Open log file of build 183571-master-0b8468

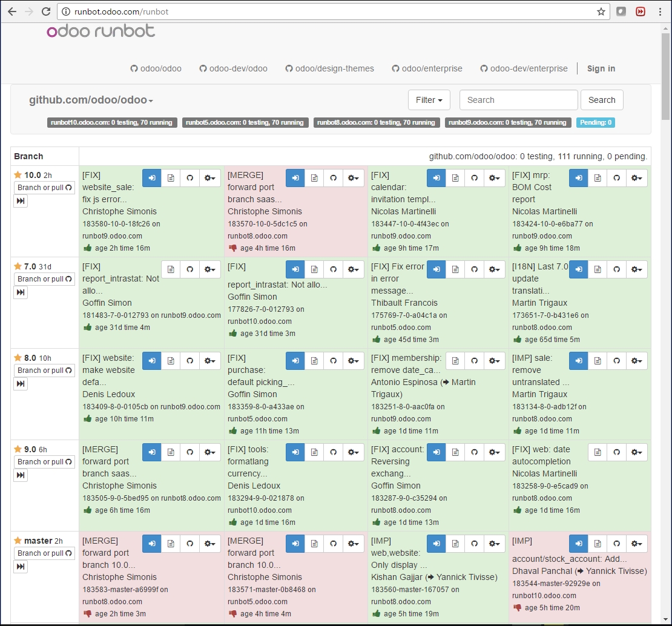[x=314, y=543]
